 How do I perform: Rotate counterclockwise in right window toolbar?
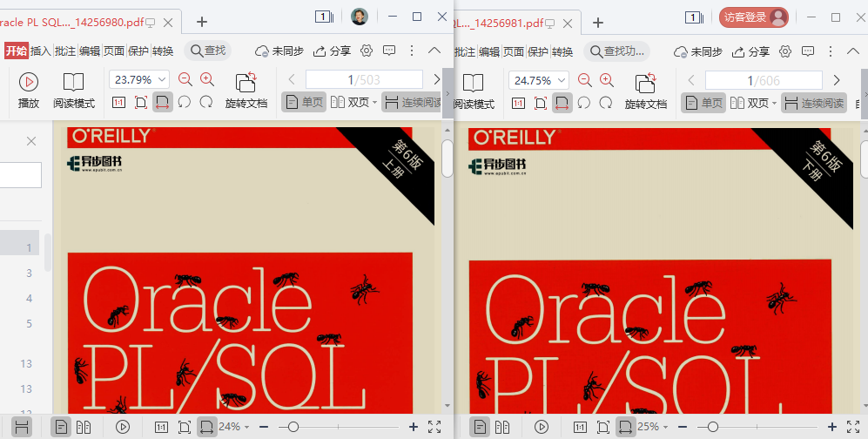[x=584, y=103]
